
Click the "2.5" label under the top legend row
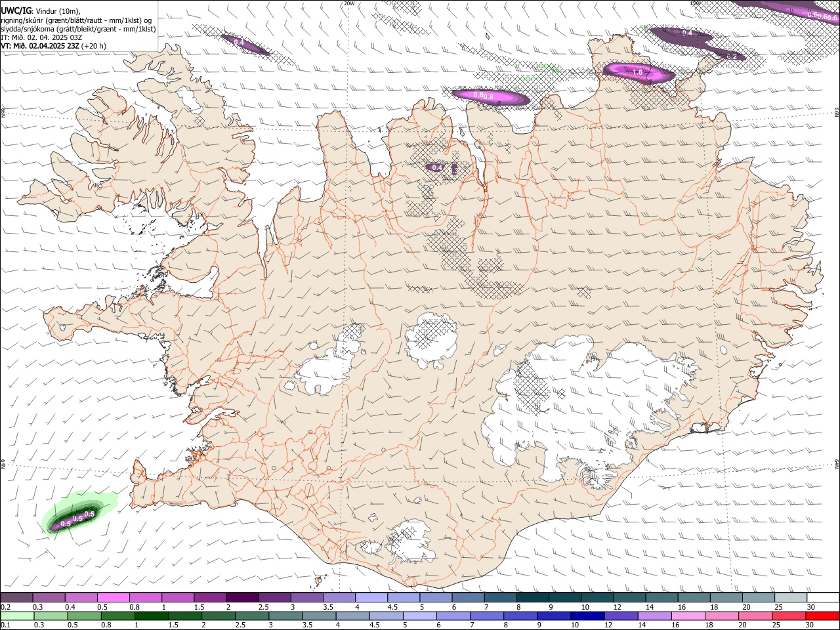click(x=264, y=607)
